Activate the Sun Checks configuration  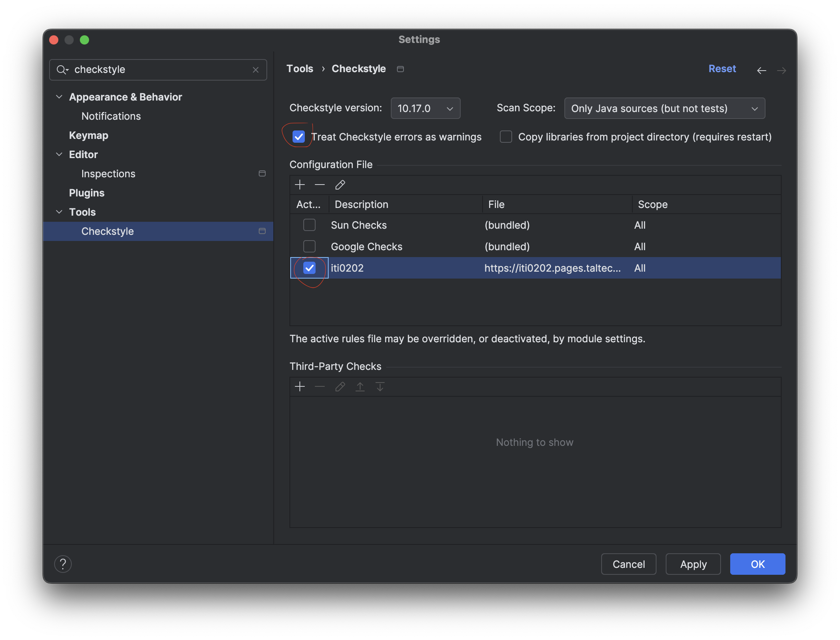pos(309,225)
